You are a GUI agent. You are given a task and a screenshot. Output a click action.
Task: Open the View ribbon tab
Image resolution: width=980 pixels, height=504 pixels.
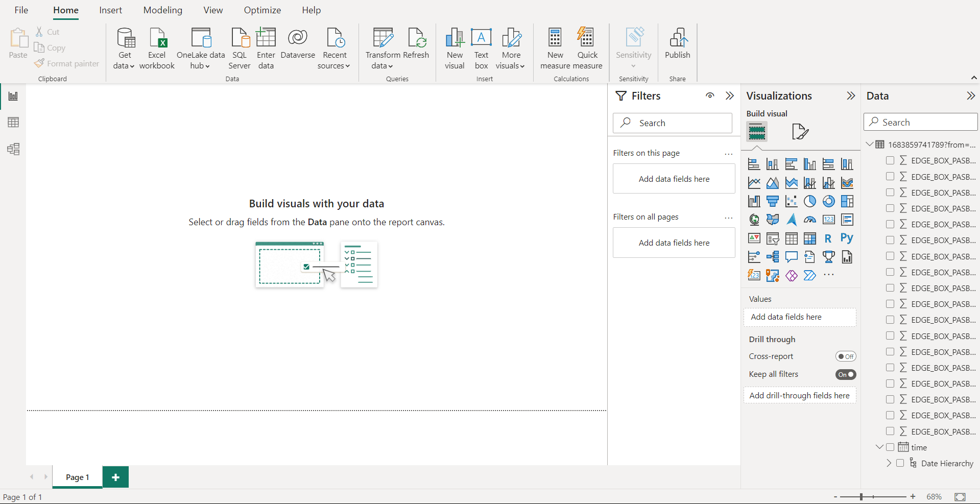[213, 10]
